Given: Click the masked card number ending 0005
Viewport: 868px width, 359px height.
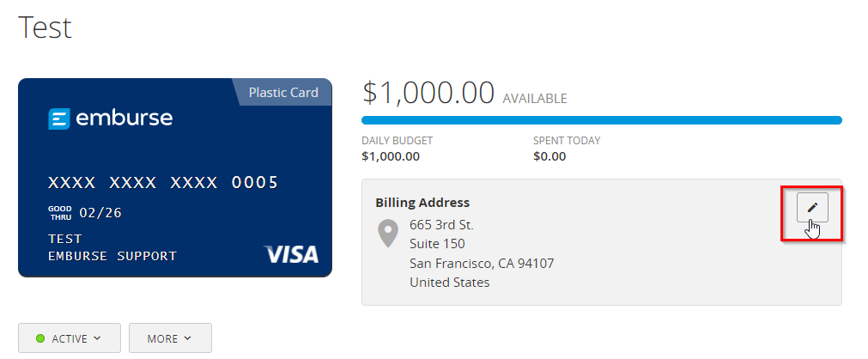Looking at the screenshot, I should click(x=163, y=182).
